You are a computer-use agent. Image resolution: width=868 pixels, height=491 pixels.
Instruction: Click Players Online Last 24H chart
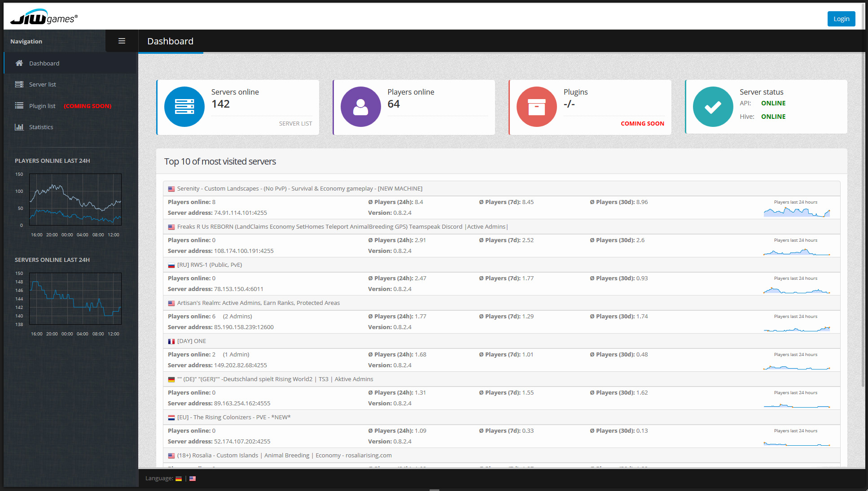pyautogui.click(x=75, y=200)
